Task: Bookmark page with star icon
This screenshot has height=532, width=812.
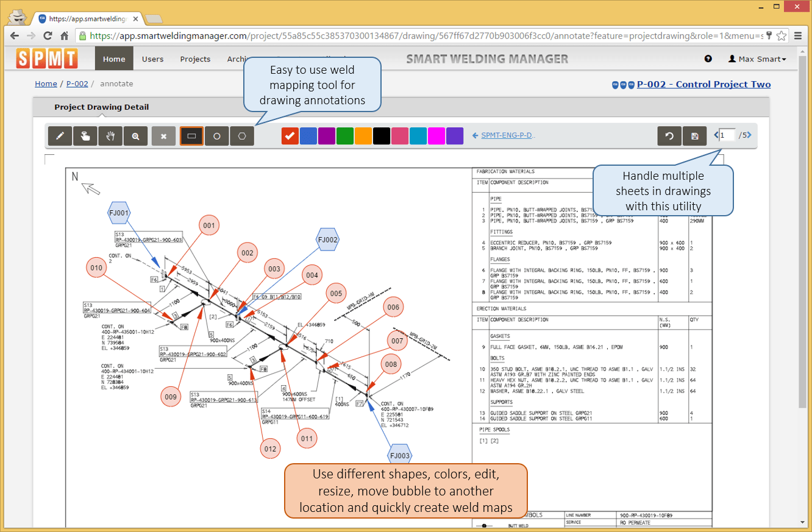Action: point(782,35)
